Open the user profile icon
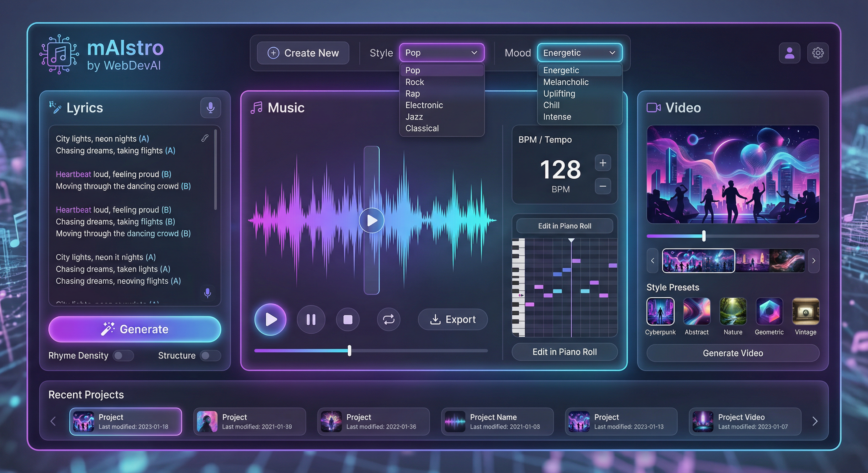 (x=789, y=53)
